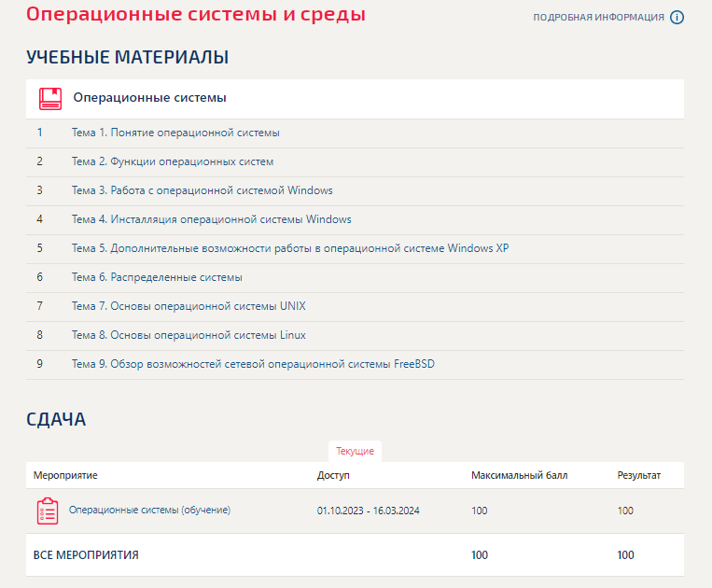This screenshot has width=712, height=588.
Task: Open ПОДРОБНАЯ ИНФОРМАЦИЯ link
Action: click(x=598, y=17)
